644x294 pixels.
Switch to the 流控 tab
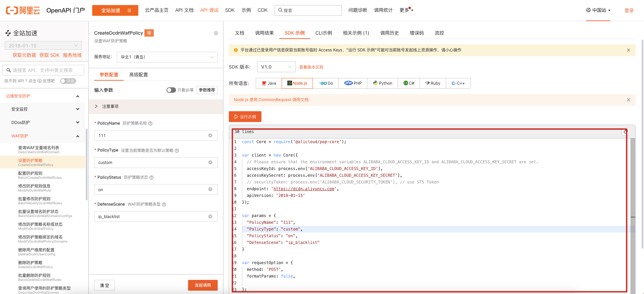pyautogui.click(x=439, y=33)
